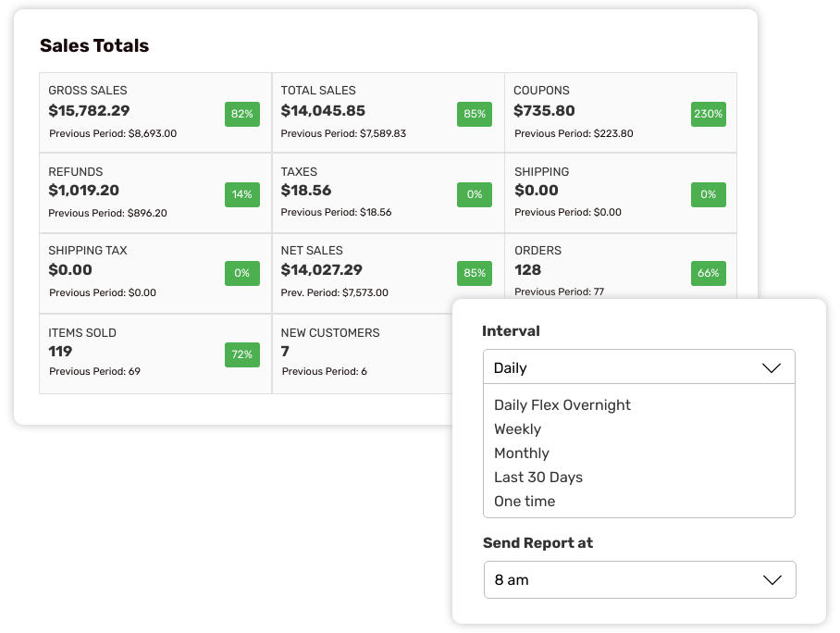
Task: Click the 66% badge beside Orders
Action: click(708, 273)
